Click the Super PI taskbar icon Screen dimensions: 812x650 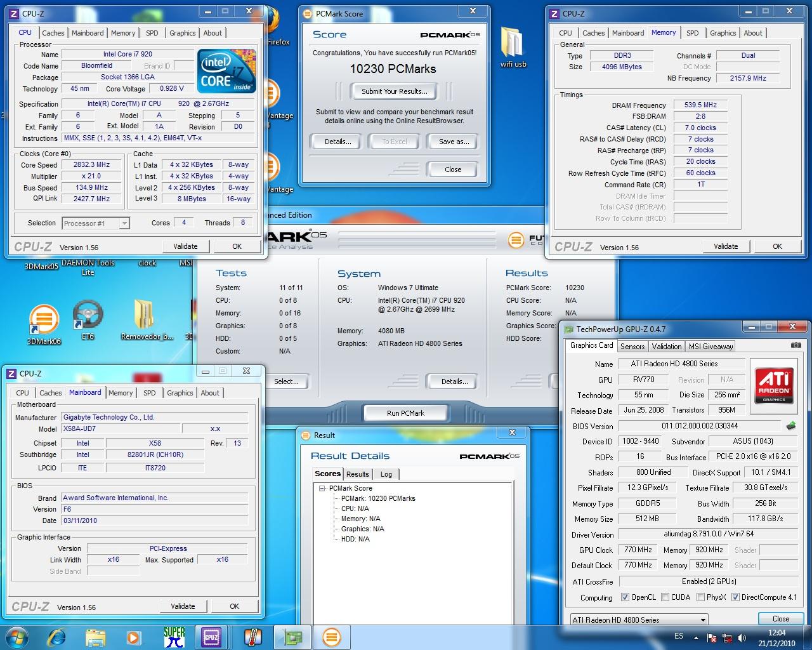pyautogui.click(x=174, y=637)
